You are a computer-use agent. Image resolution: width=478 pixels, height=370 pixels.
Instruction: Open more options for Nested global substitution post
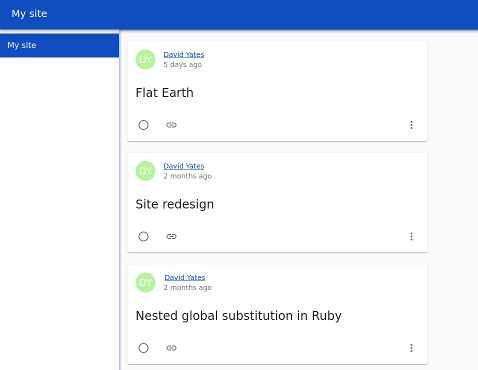pyautogui.click(x=411, y=348)
